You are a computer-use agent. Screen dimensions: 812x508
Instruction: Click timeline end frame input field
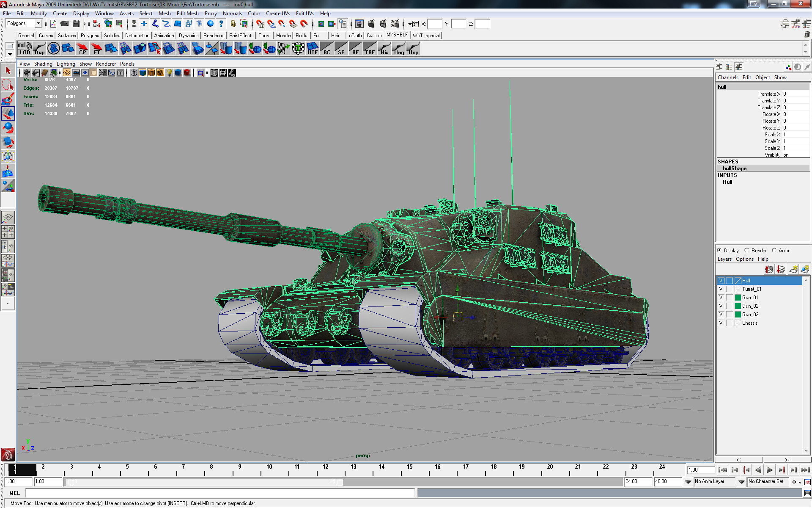[667, 481]
